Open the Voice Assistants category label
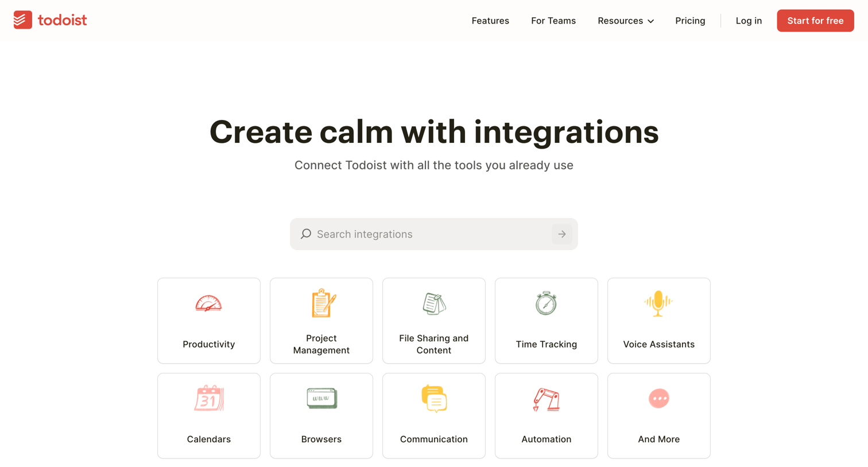 [x=659, y=344]
